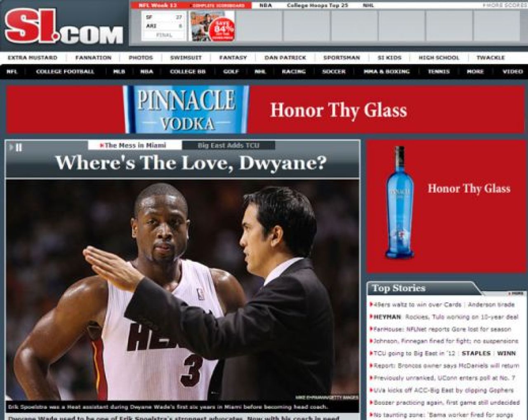Click the Top Stories header

pos(398,288)
